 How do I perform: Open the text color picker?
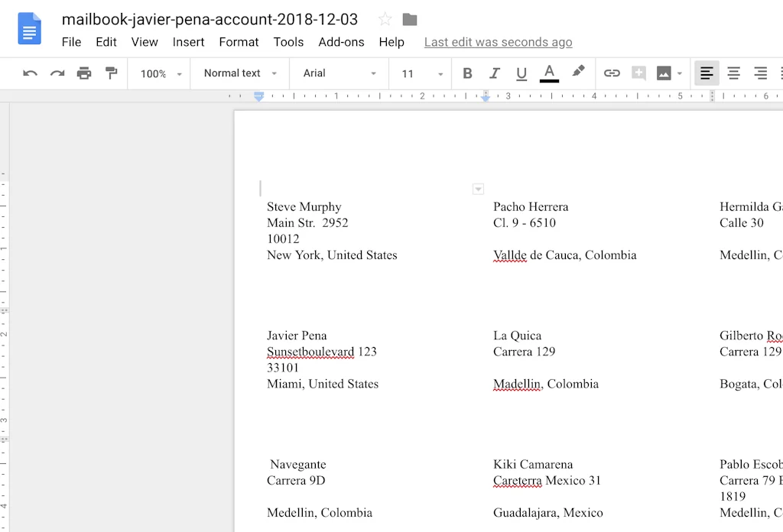coord(548,73)
